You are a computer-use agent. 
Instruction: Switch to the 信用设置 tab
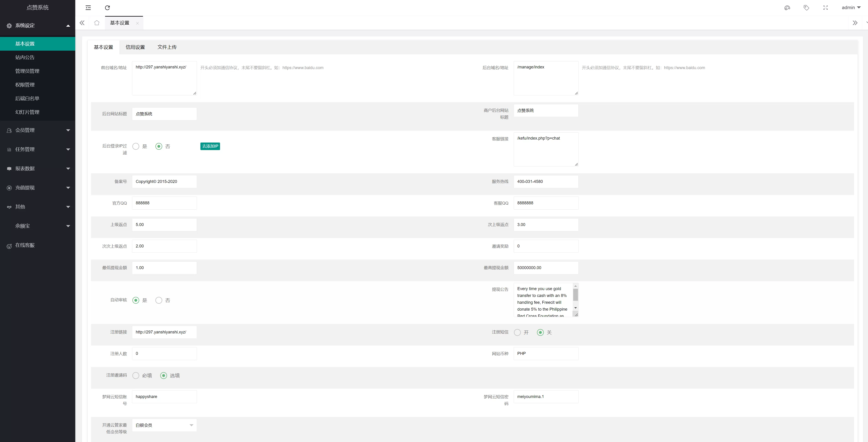[135, 47]
